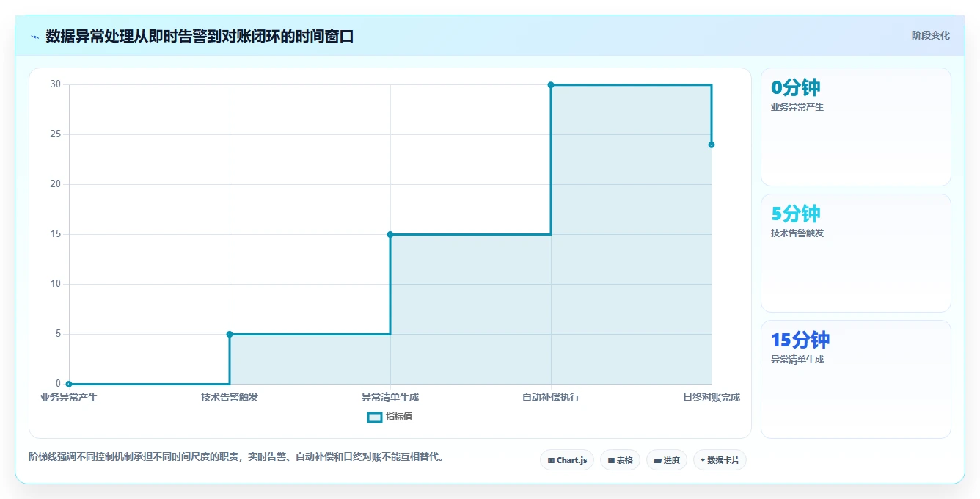Click the y-axis value 15
980x499 pixels.
click(x=56, y=234)
